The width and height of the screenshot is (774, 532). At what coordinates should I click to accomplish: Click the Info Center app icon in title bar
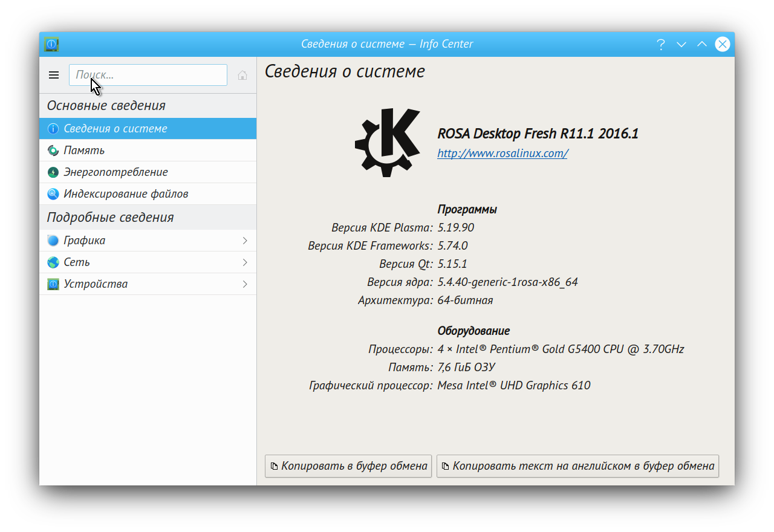[x=52, y=44]
